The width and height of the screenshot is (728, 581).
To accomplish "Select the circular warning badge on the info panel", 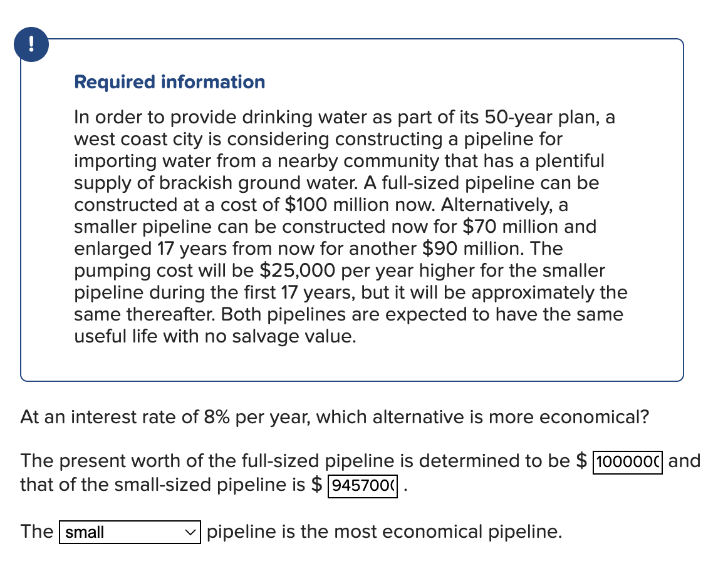I will (31, 44).
